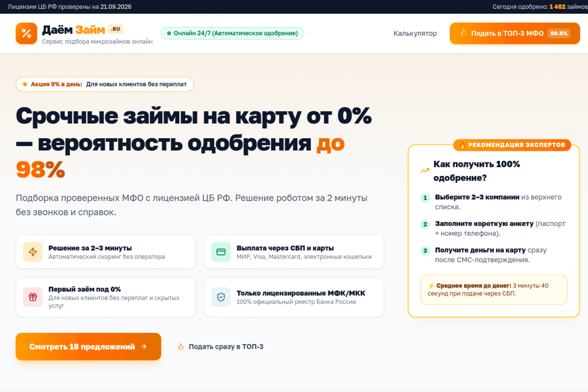This screenshot has height=392, width=588.
Task: Click the Как получить 100% одобрение heading
Action: point(477,171)
